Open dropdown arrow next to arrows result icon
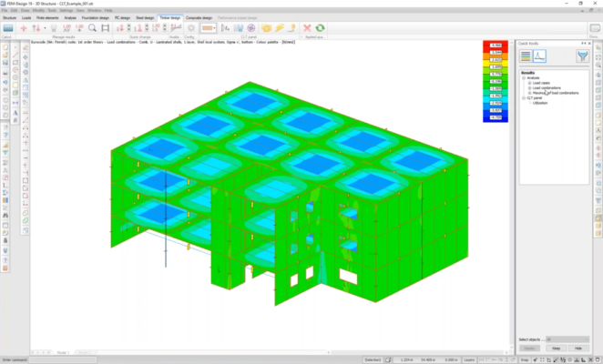The image size is (603, 364). 45,28
